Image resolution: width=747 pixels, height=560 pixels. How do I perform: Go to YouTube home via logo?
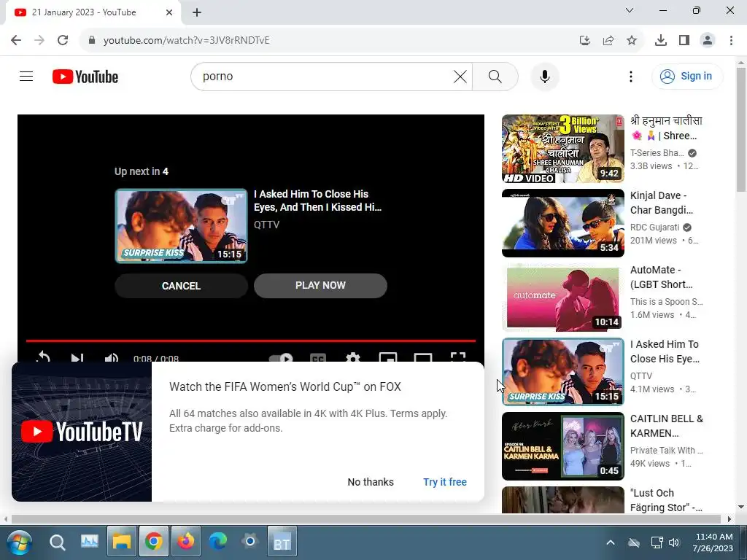[x=85, y=77]
